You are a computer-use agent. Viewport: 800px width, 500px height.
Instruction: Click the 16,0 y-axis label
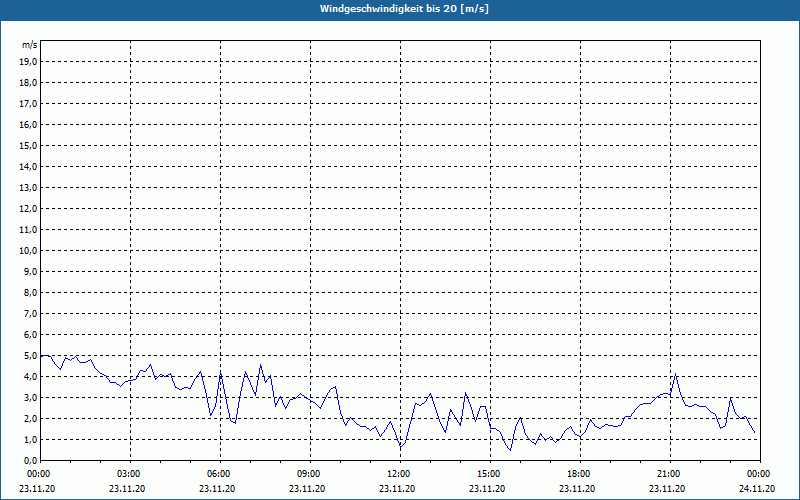point(28,124)
